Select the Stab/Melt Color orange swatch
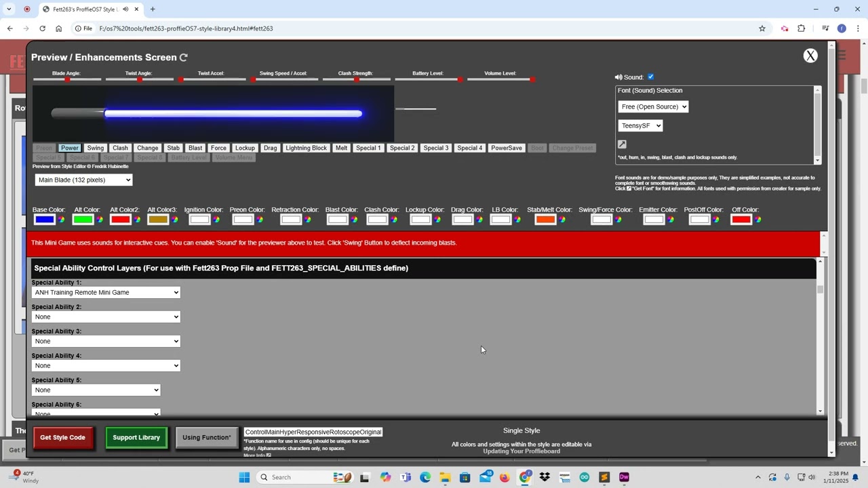Viewport: 868px width, 488px height. (546, 220)
